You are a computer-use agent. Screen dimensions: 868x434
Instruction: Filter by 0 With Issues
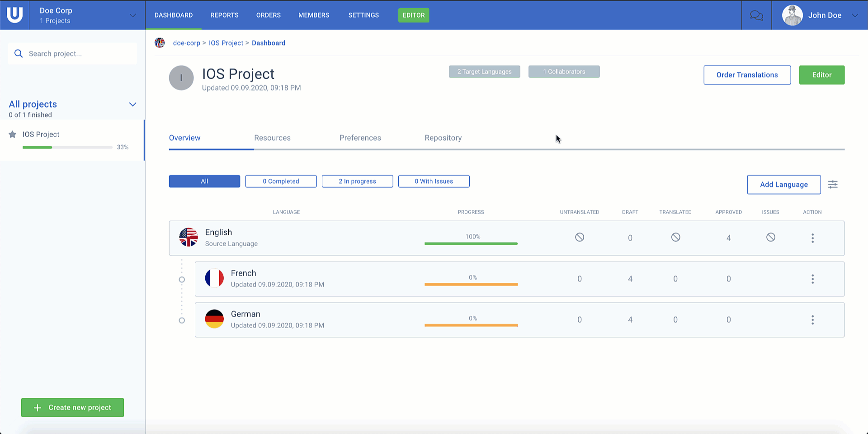click(x=434, y=181)
